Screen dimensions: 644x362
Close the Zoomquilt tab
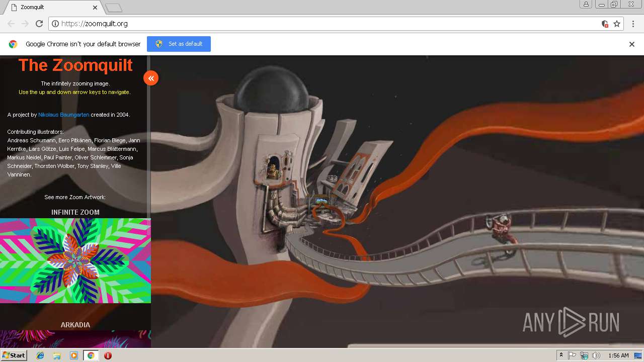click(95, 8)
